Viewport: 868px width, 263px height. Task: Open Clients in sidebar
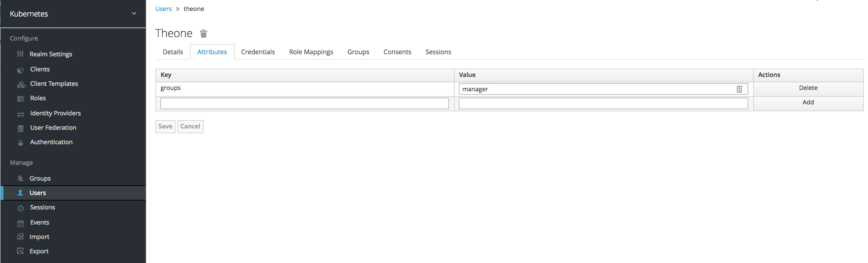(40, 69)
